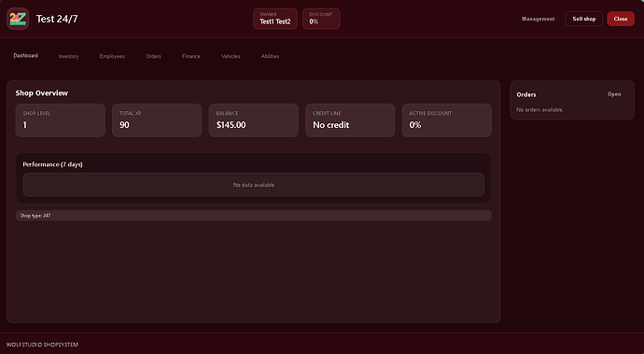Select the Finance tab
The image size is (644, 354).
click(x=191, y=56)
